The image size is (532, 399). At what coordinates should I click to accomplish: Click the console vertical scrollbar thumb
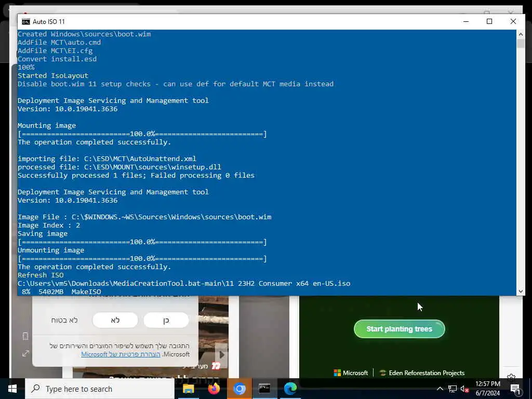click(x=521, y=44)
